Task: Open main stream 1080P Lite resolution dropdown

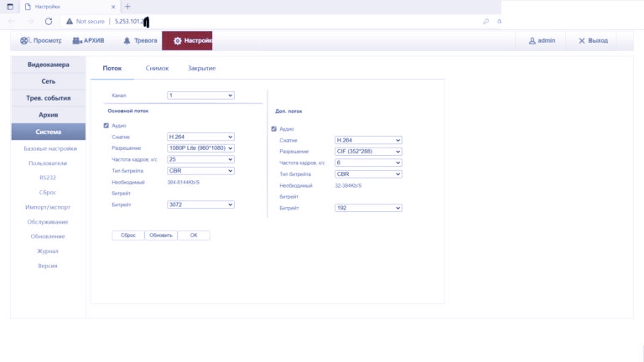Action: pyautogui.click(x=200, y=147)
